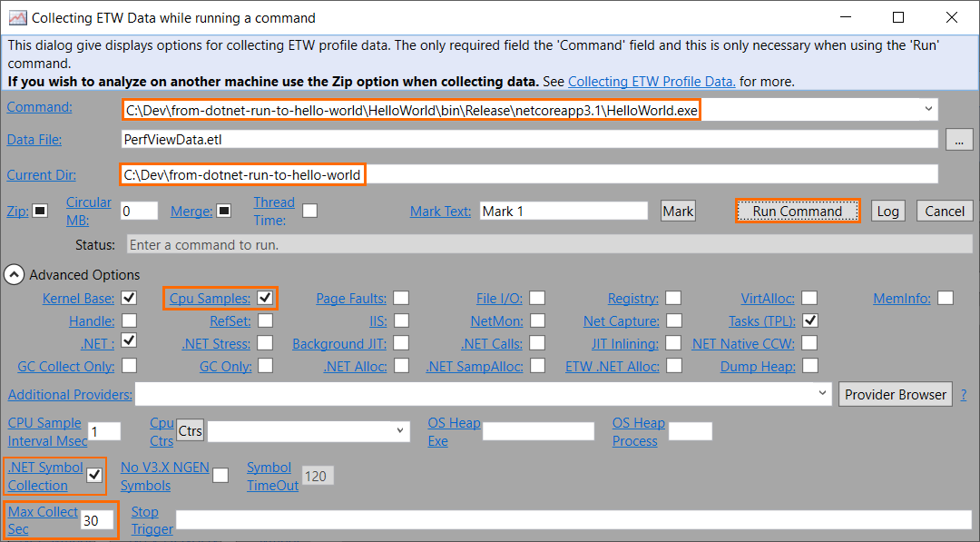Uncheck the .NET checkbox
This screenshot has width=980, height=542.
[x=130, y=340]
